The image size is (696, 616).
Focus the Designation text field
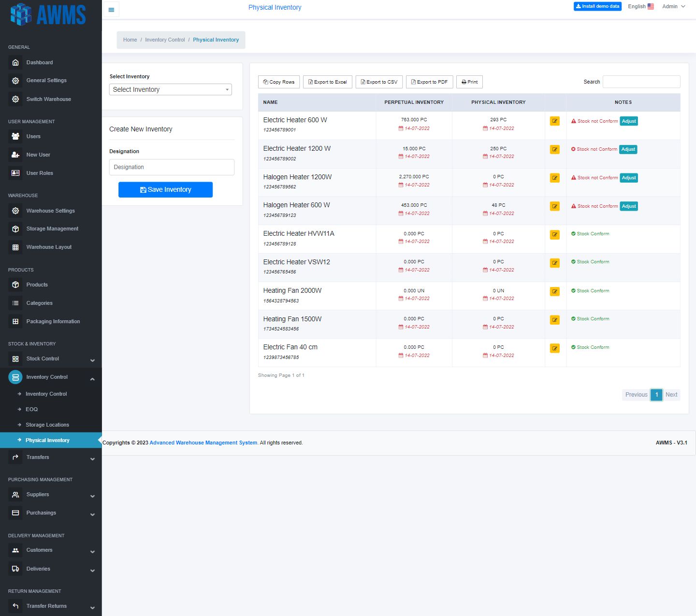pos(172,167)
